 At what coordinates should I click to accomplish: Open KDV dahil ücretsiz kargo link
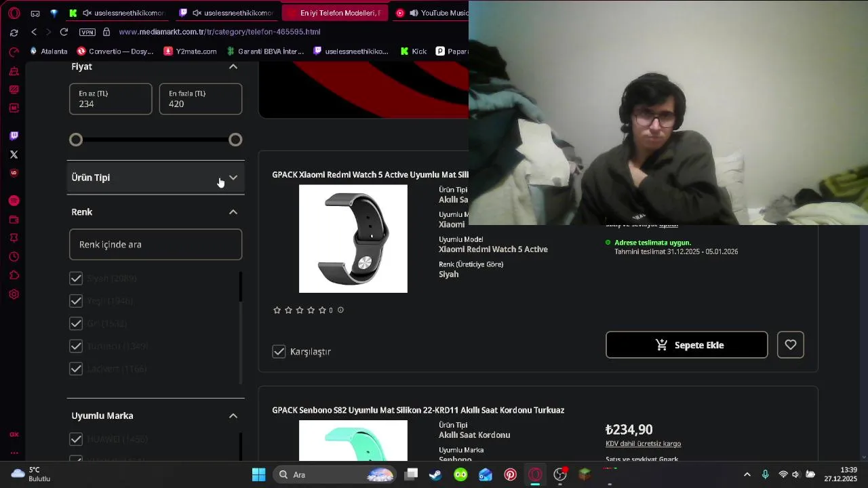pos(643,444)
